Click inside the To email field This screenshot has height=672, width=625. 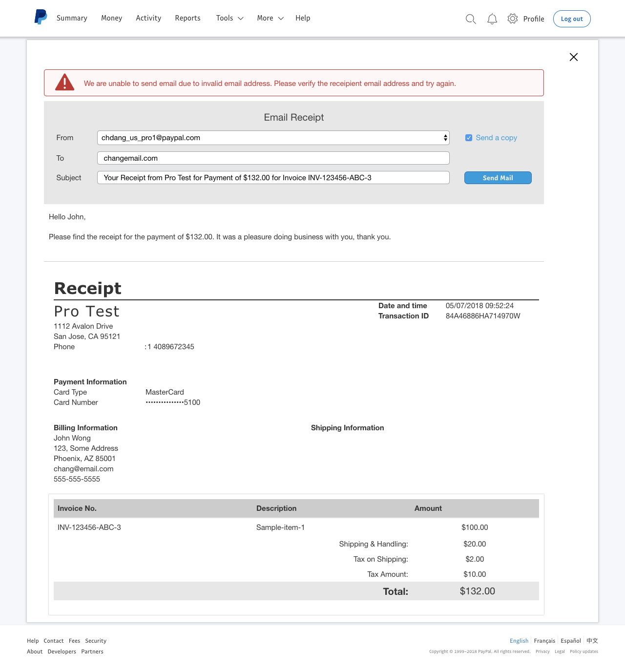click(x=273, y=158)
